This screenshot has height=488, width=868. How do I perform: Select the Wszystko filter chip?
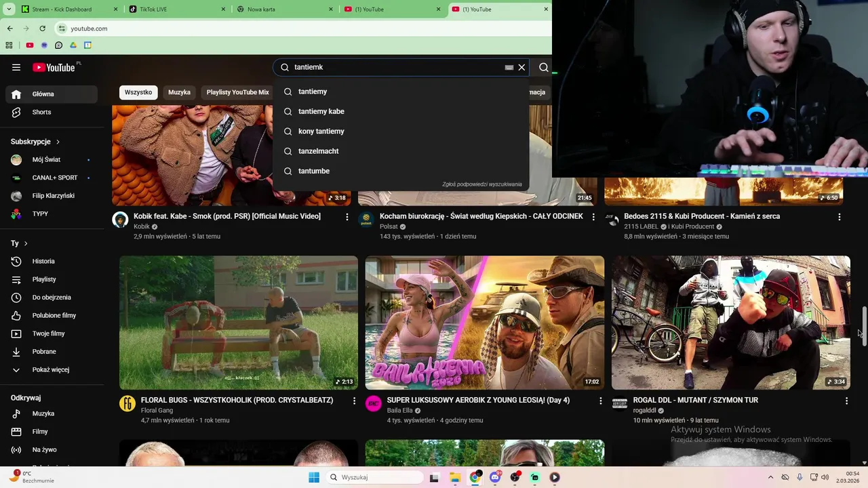pyautogui.click(x=138, y=92)
